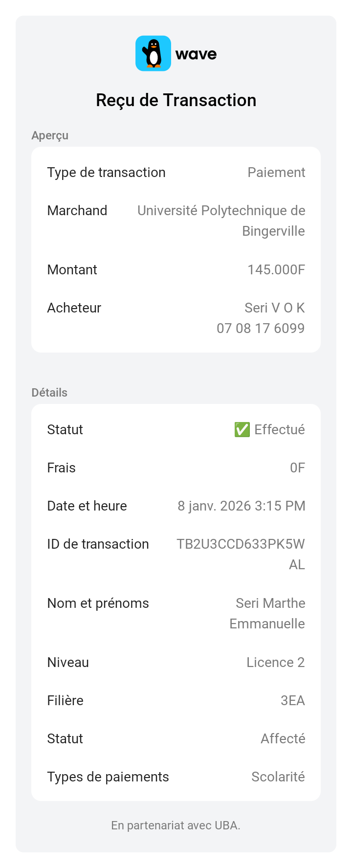Click the Aperçu section label

click(50, 135)
